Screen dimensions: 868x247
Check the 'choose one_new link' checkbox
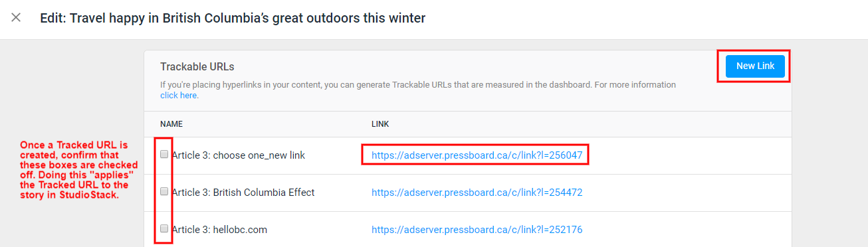(164, 154)
